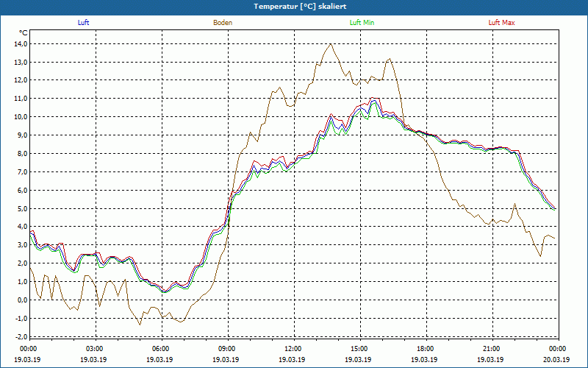Click the '5,0' y-axis value
Image resolution: width=588 pixels, height=368 pixels.
point(23,209)
